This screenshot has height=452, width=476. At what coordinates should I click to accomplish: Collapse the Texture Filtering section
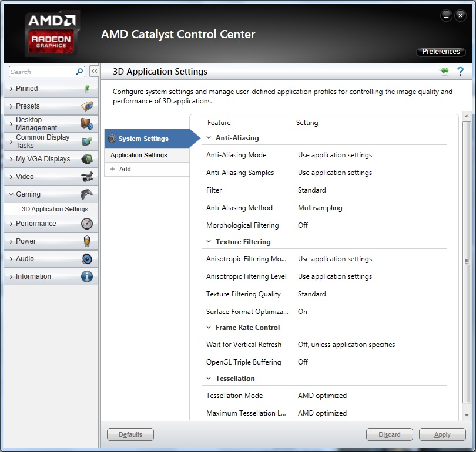click(209, 242)
